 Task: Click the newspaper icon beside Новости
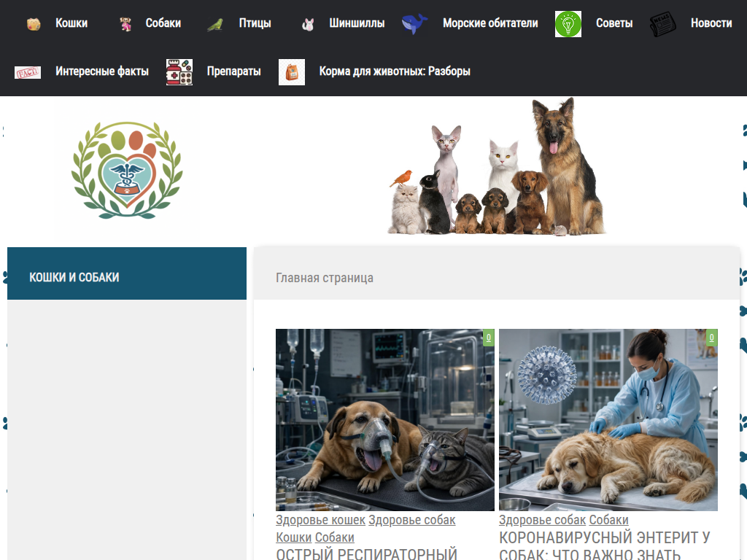pyautogui.click(x=663, y=24)
